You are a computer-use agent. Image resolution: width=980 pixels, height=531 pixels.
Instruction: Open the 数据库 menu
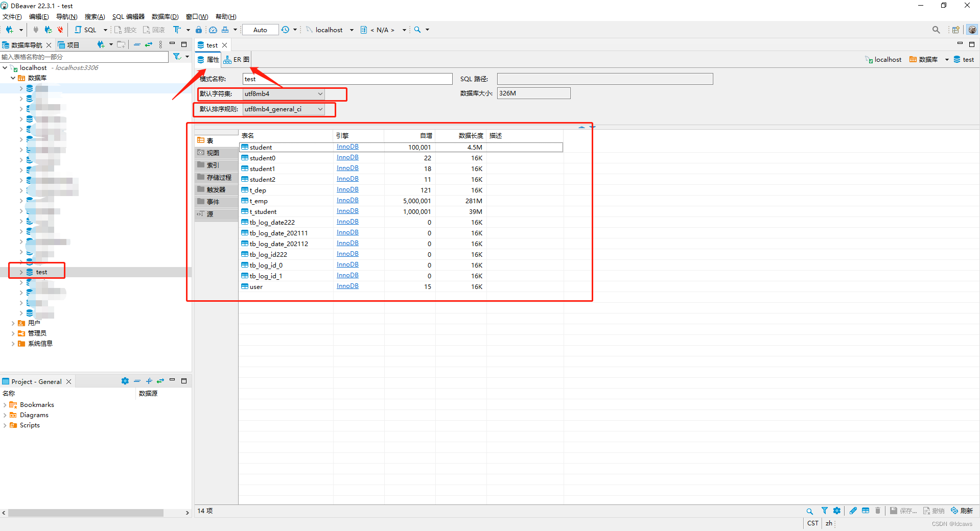click(x=165, y=16)
